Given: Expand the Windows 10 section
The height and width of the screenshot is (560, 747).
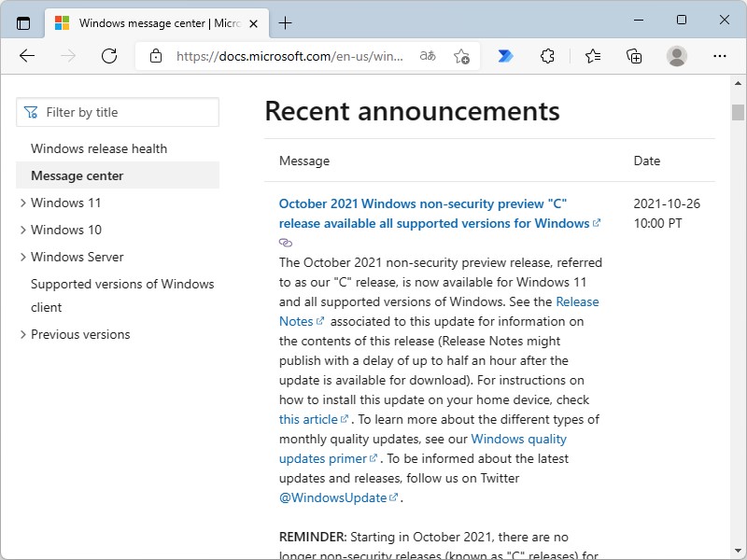Looking at the screenshot, I should click(x=22, y=230).
